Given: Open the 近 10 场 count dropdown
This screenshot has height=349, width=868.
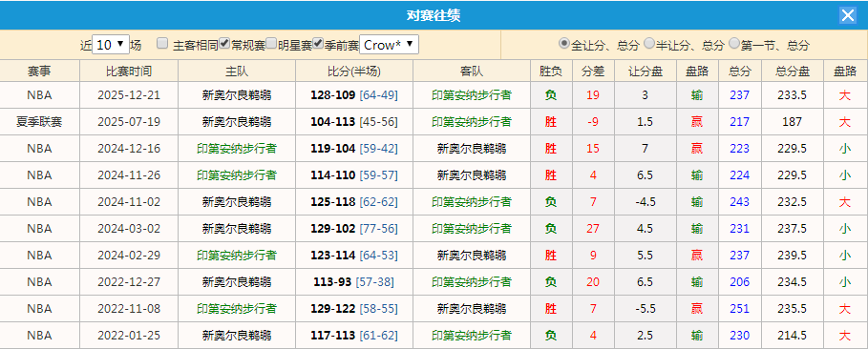Looking at the screenshot, I should pos(111,45).
